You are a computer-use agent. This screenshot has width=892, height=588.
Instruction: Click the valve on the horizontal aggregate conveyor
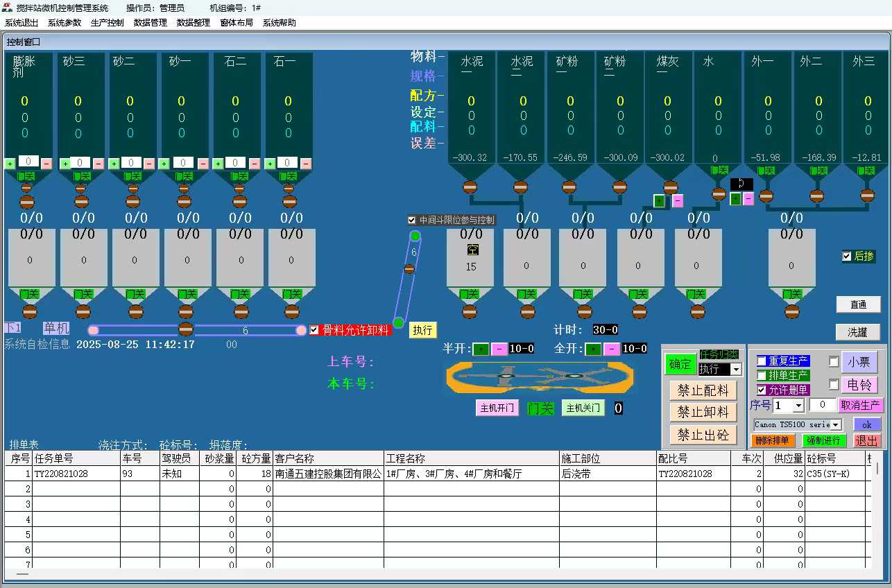pos(185,329)
